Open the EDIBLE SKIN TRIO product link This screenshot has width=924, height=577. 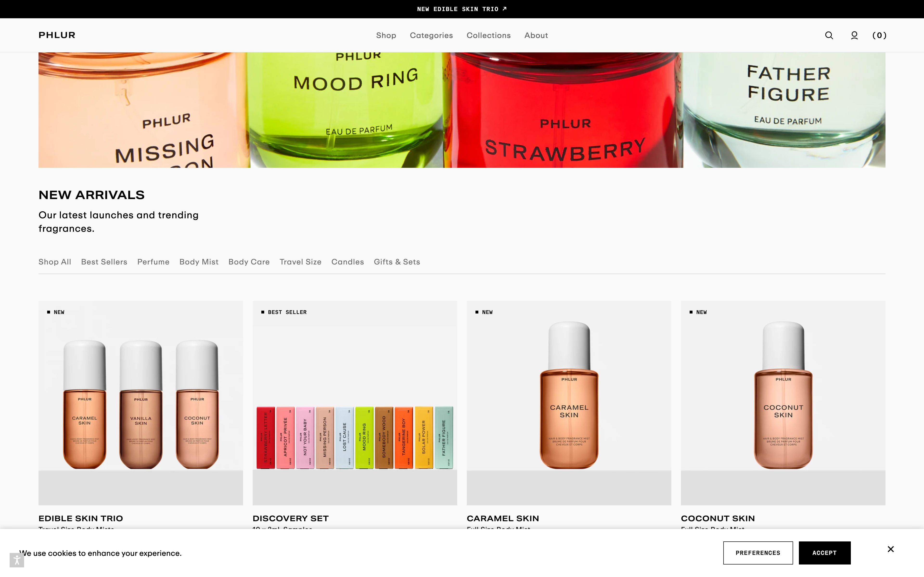pos(81,518)
